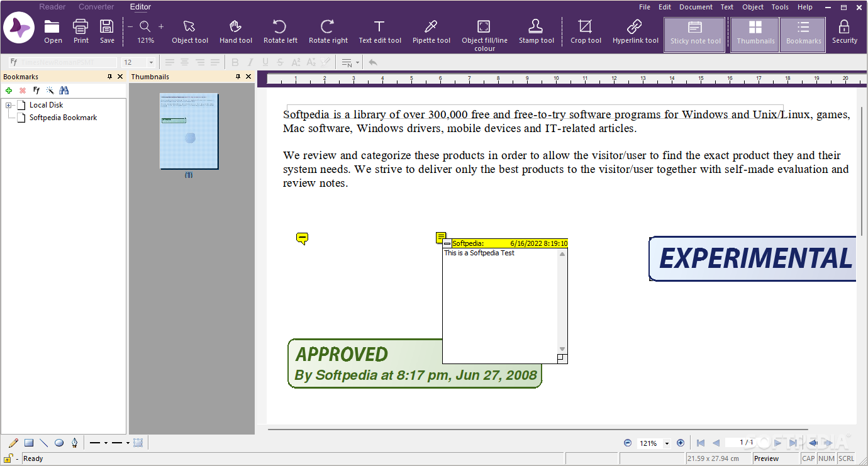The image size is (868, 466).
Task: Open the Object menu
Action: pos(753,7)
